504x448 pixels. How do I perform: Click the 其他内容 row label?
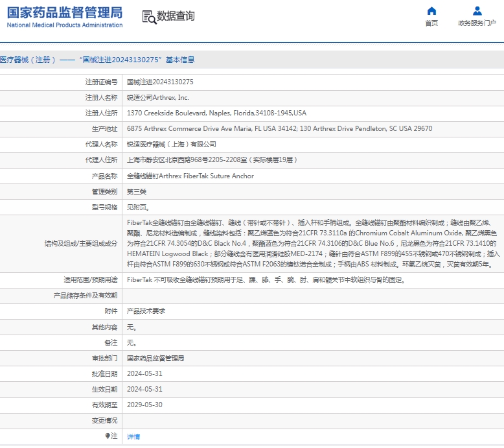pyautogui.click(x=104, y=327)
